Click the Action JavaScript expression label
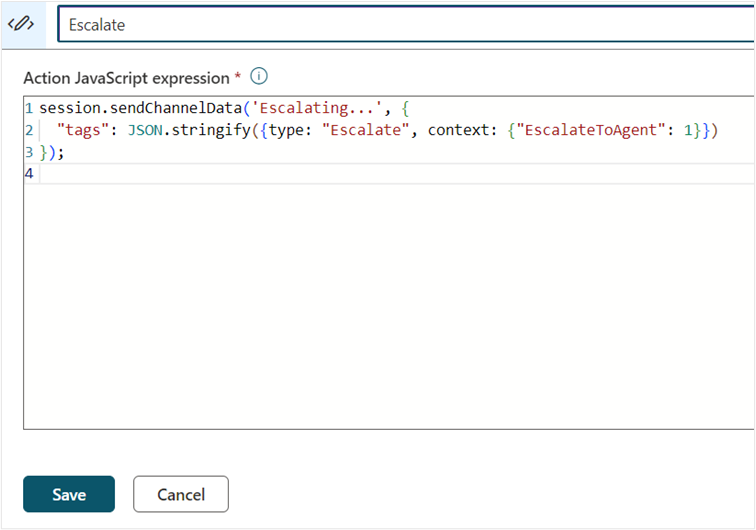 [x=126, y=78]
